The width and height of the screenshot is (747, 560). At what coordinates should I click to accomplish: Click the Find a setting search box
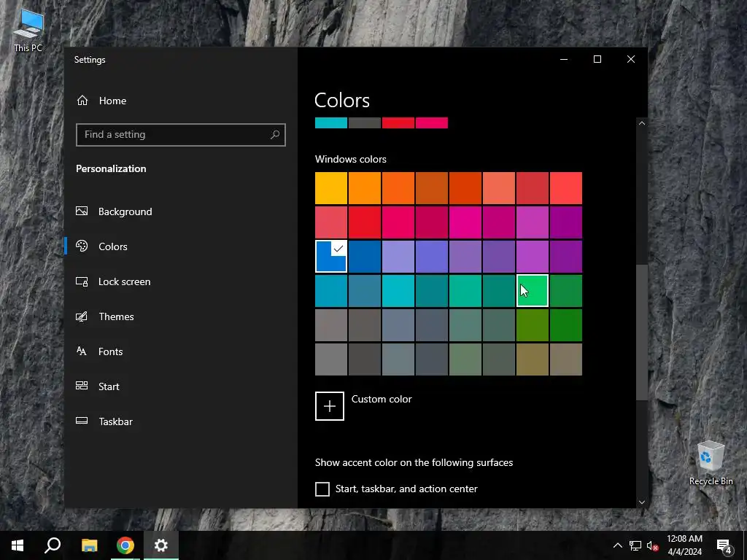pyautogui.click(x=181, y=135)
